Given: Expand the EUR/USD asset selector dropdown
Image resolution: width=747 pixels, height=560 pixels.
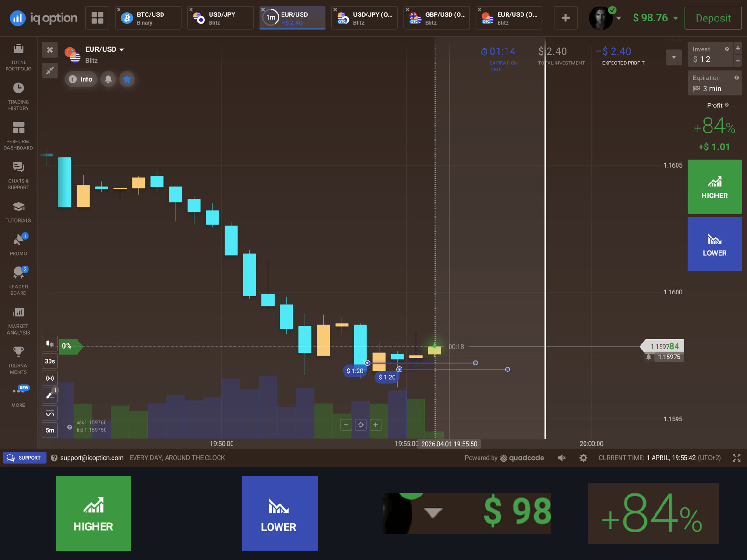Looking at the screenshot, I should pos(104,49).
